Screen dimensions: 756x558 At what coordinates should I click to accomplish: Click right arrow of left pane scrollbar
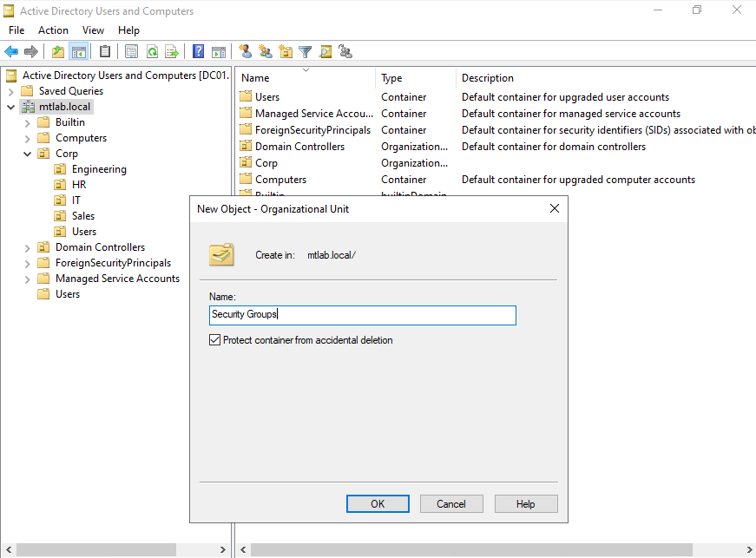[222, 549]
